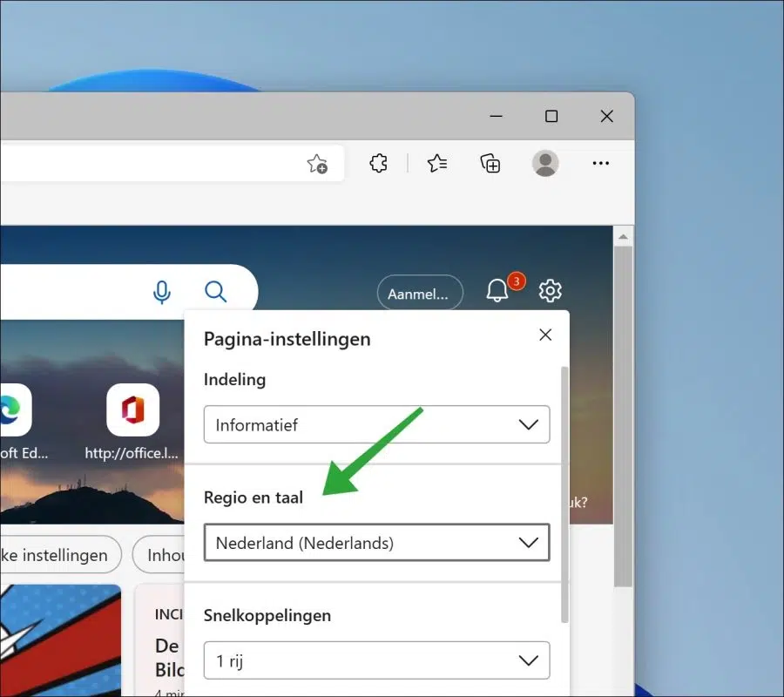Click the Aanmel... sign-in button

click(420, 294)
